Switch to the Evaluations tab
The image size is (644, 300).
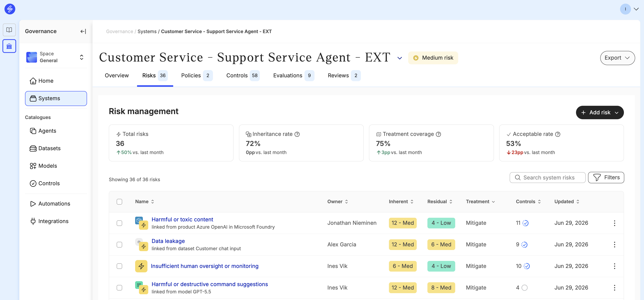(x=294, y=75)
